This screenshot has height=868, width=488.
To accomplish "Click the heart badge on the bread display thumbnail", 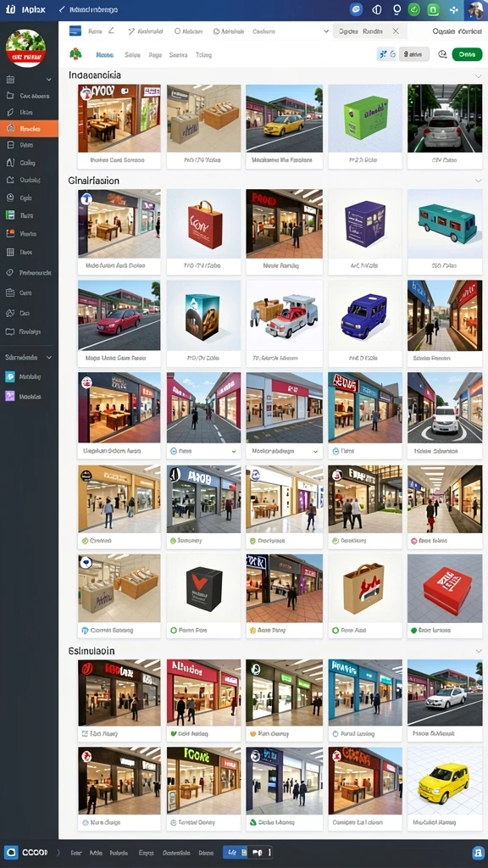I will [86, 563].
